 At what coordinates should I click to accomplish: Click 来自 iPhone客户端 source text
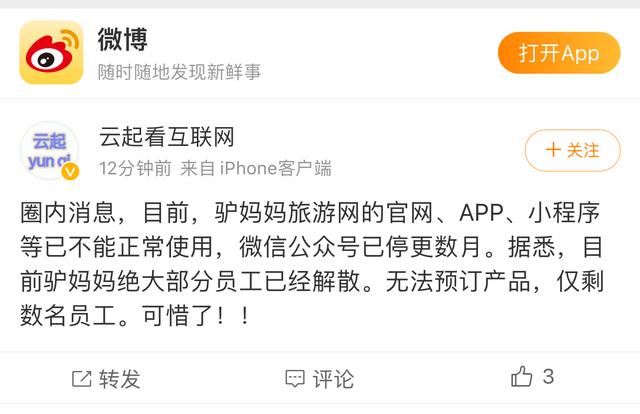coord(256,168)
